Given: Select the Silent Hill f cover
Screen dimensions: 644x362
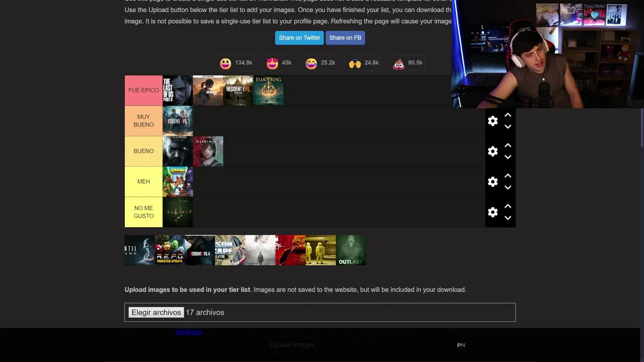Looking at the screenshot, I should click(208, 151).
